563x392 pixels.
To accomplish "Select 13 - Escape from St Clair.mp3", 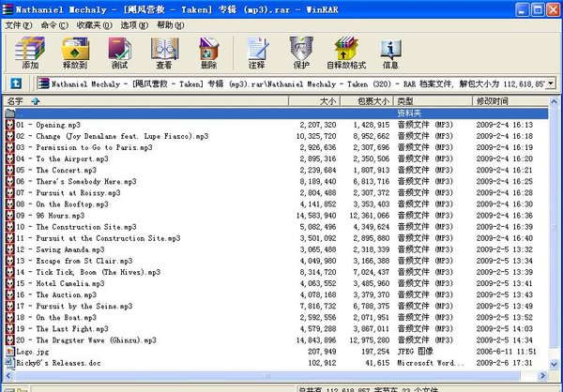I will (x=74, y=261).
